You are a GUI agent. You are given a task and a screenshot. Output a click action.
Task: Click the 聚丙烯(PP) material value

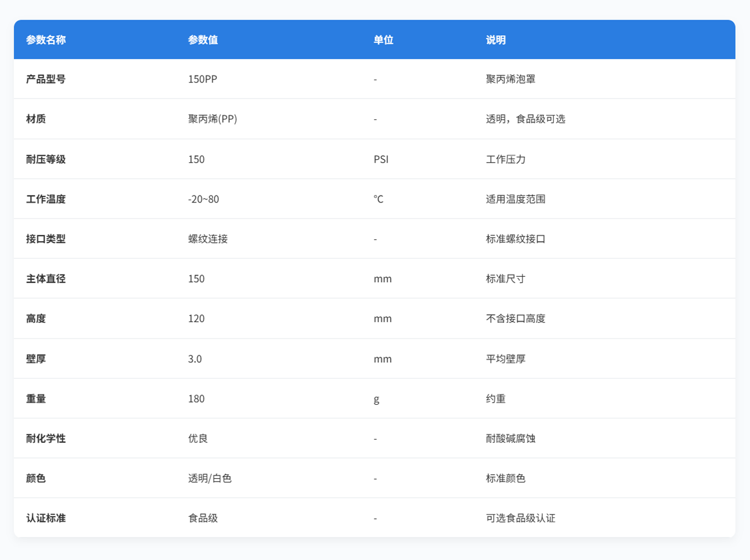(212, 119)
